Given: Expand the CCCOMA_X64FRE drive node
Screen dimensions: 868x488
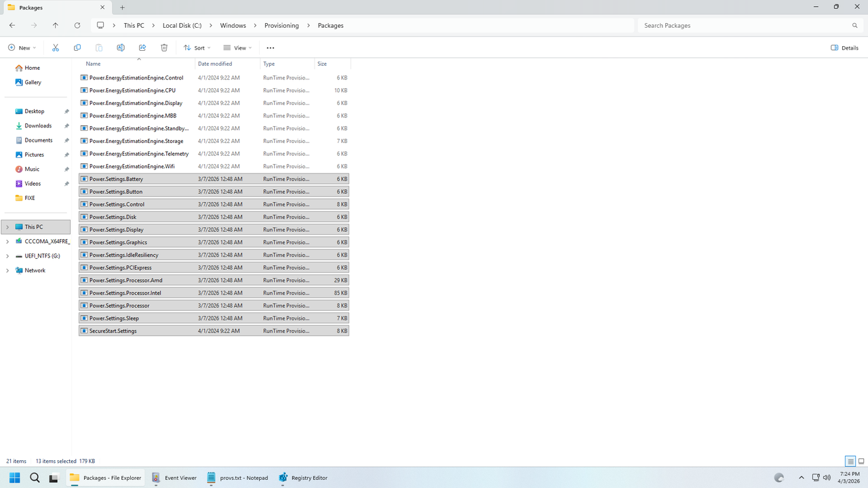Looking at the screenshot, I should pos(7,241).
